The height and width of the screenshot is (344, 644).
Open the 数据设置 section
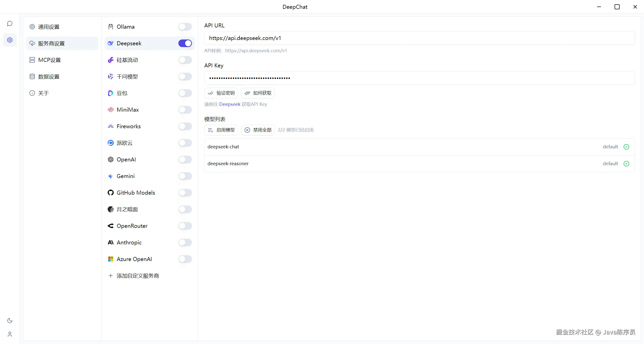(x=49, y=76)
